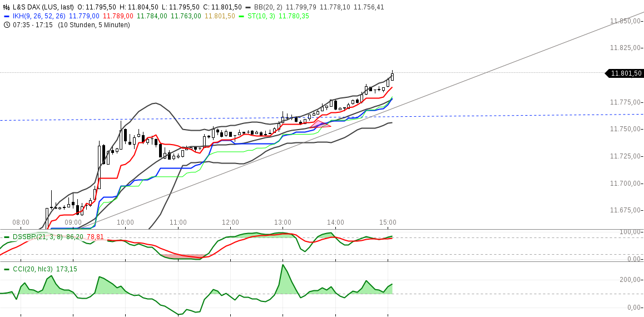Click the Supertrend value 11.780,35
644x317 pixels.
pos(294,16)
